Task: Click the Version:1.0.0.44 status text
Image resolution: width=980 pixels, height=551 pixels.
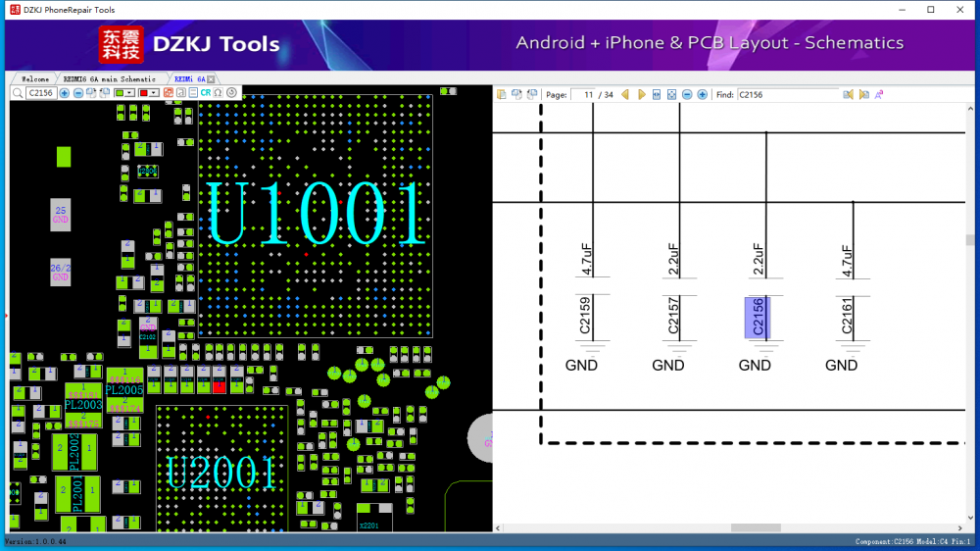Action: point(35,541)
